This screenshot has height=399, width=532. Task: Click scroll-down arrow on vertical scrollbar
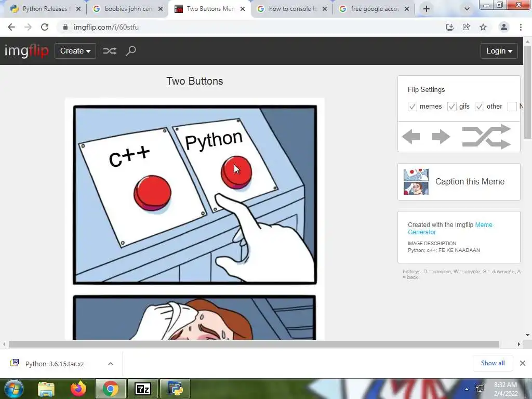click(527, 335)
